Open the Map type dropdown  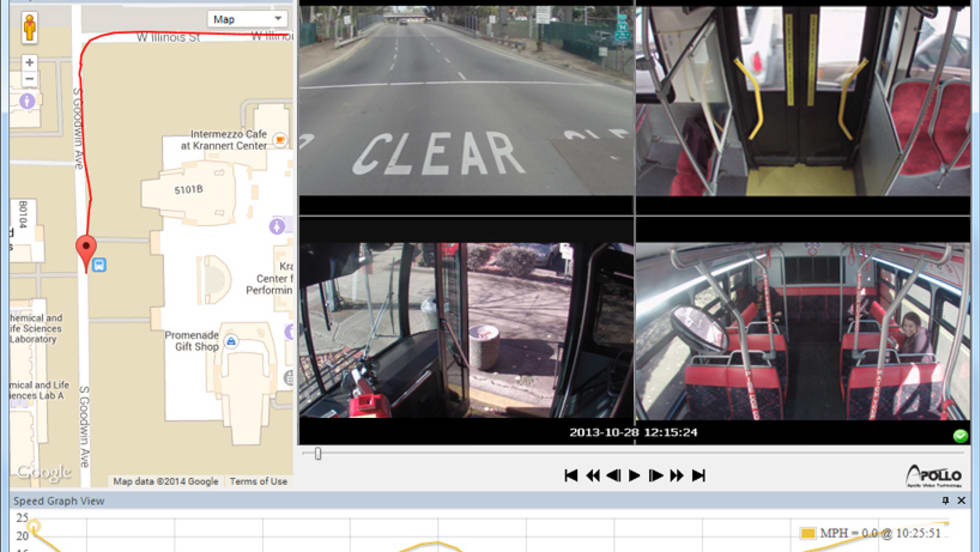tap(248, 19)
